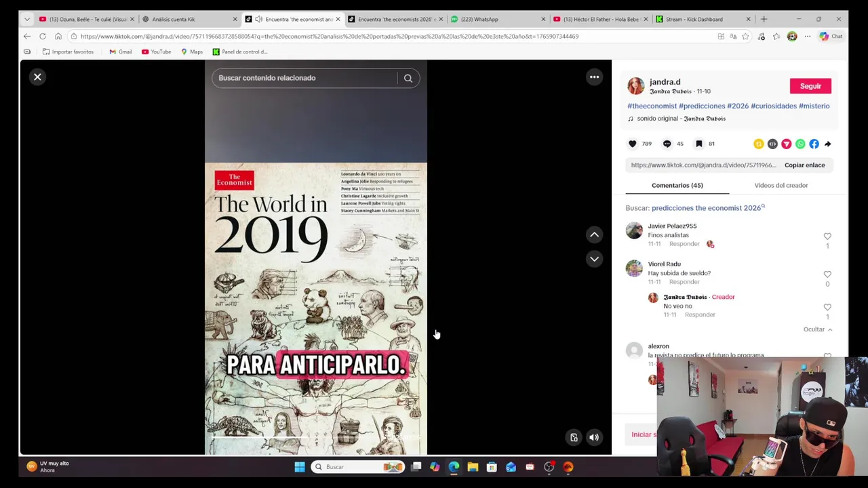The image size is (868, 488).
Task: Repost using the yellow repost icon
Action: click(x=758, y=144)
